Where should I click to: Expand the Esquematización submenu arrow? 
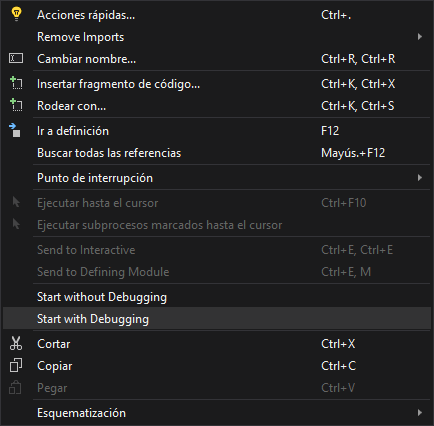tap(420, 413)
